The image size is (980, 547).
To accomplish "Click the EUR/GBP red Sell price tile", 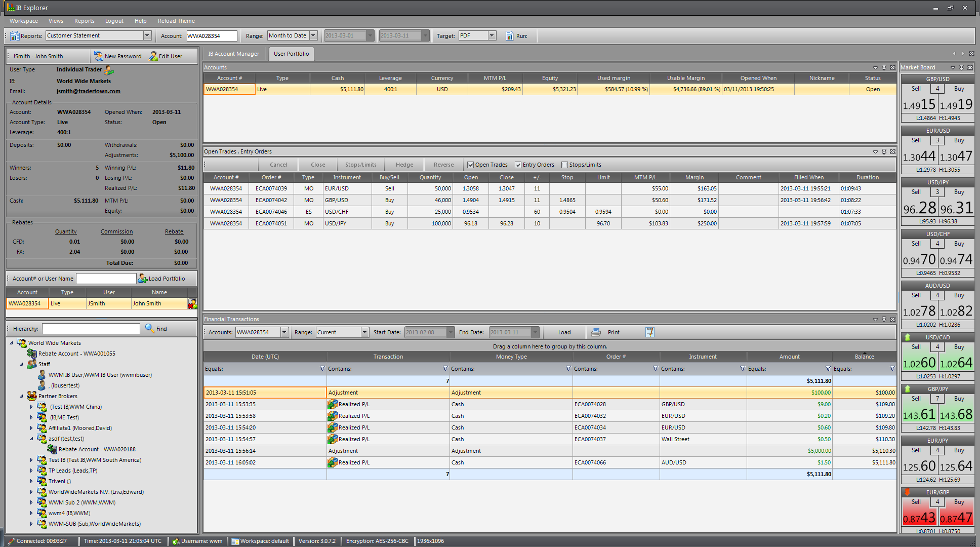I will tap(919, 513).
